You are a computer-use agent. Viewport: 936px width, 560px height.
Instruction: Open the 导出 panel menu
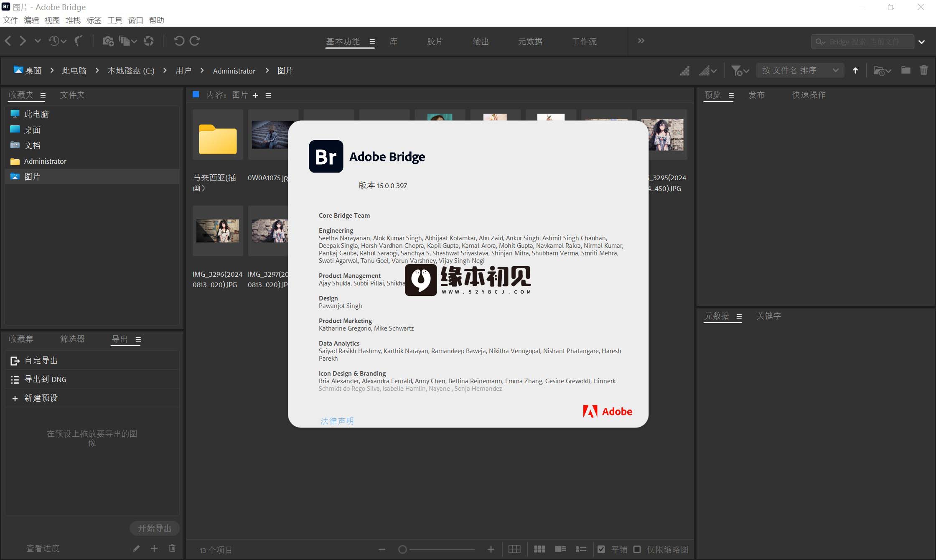coord(138,339)
